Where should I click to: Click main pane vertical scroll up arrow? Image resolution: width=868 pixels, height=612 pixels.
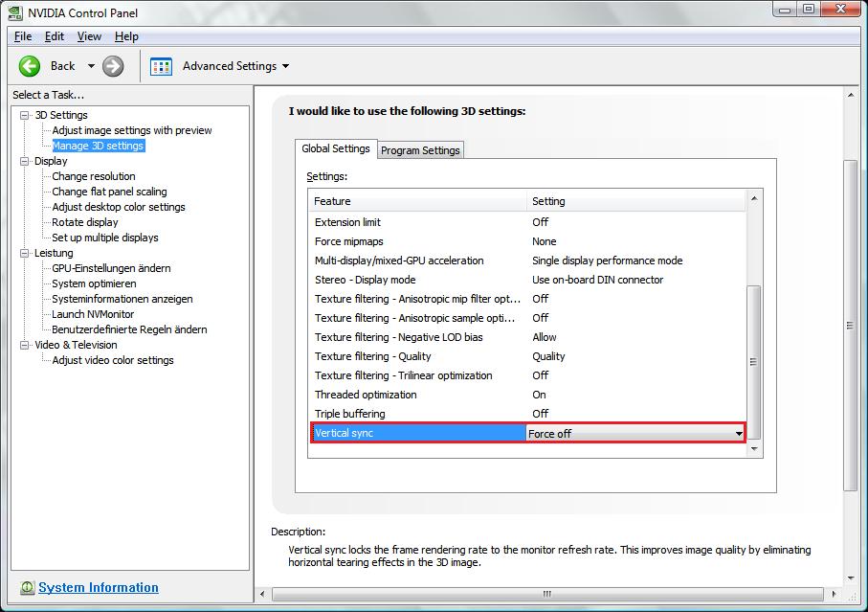point(851,95)
